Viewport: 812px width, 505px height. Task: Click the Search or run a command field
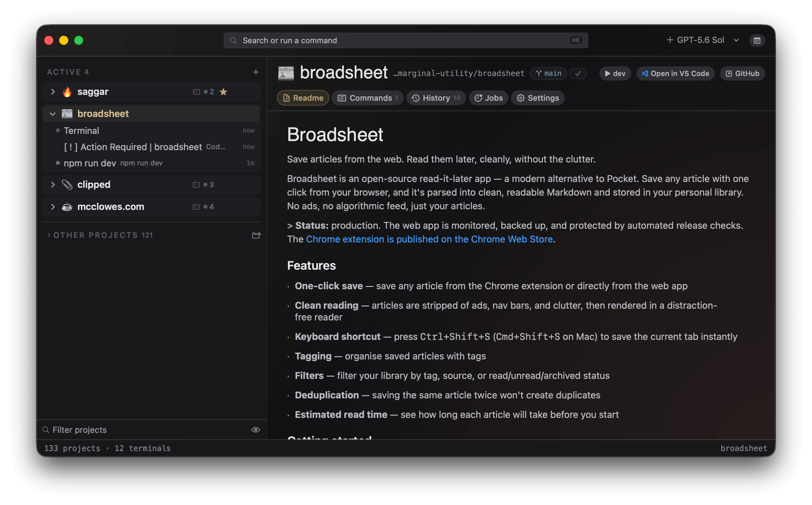tap(405, 40)
